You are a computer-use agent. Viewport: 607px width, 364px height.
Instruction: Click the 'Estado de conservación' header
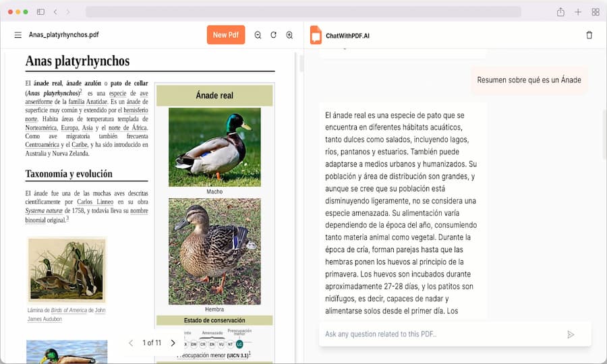214,320
